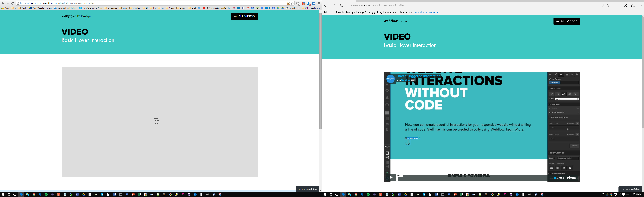Image resolution: width=644 pixels, height=197 pixels.
Task: Click the Chrome page vertical scrollbar
Action: (x=320, y=71)
